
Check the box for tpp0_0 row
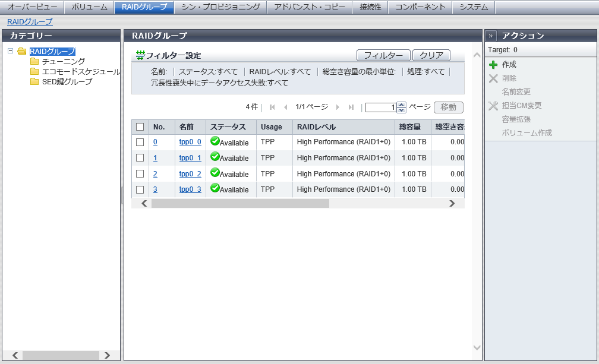pyautogui.click(x=140, y=143)
